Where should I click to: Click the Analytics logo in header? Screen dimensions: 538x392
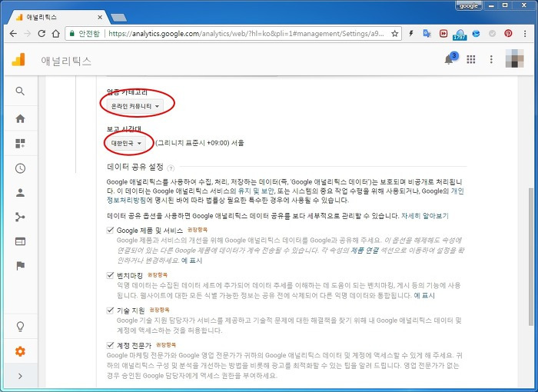point(18,60)
